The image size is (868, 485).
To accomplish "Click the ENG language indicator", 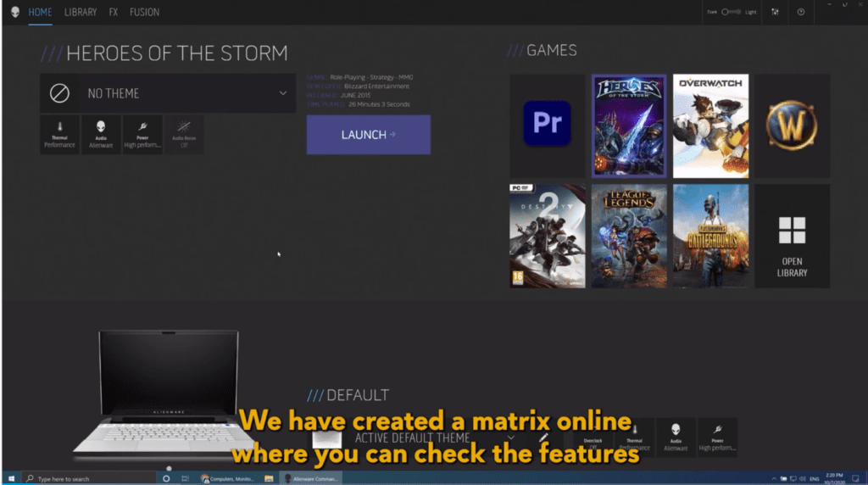I will 815,479.
